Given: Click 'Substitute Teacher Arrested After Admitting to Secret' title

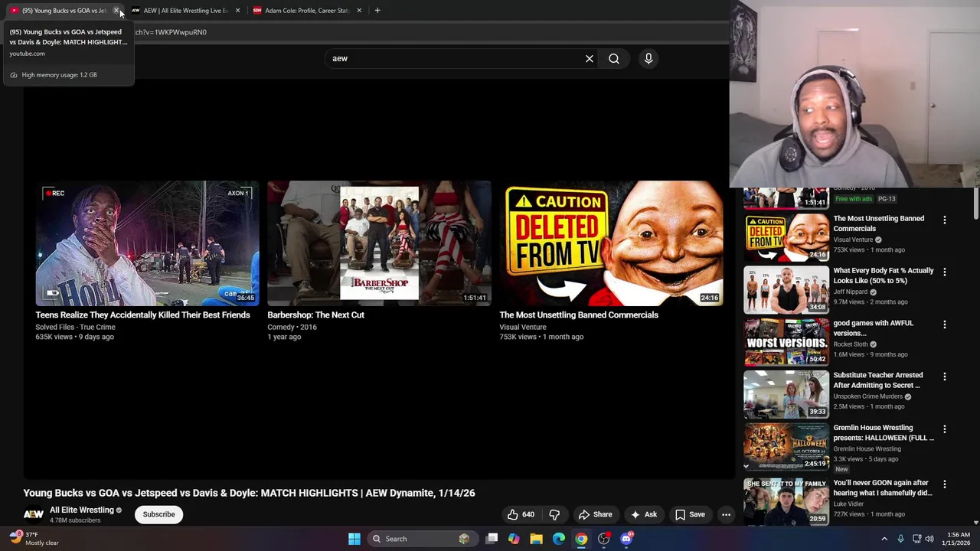Looking at the screenshot, I should 878,380.
